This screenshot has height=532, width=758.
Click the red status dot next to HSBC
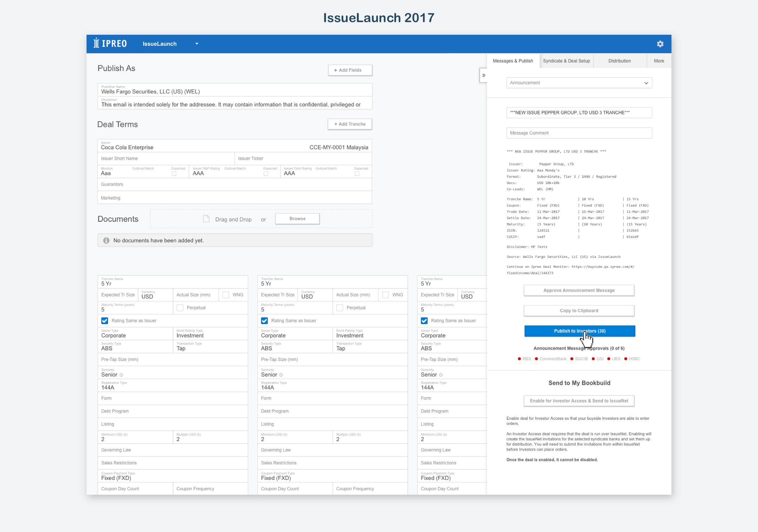pyautogui.click(x=626, y=359)
